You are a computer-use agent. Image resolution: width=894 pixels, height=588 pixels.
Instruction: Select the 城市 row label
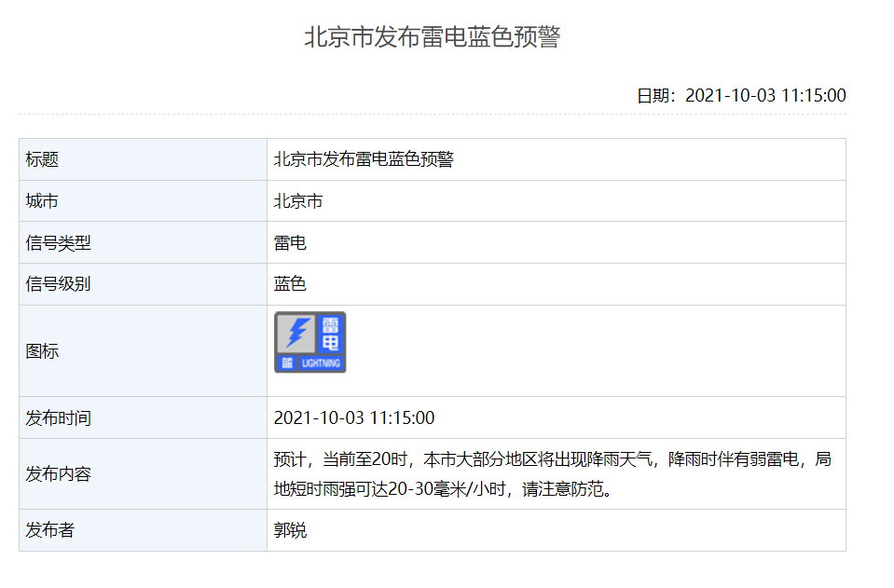pos(42,201)
